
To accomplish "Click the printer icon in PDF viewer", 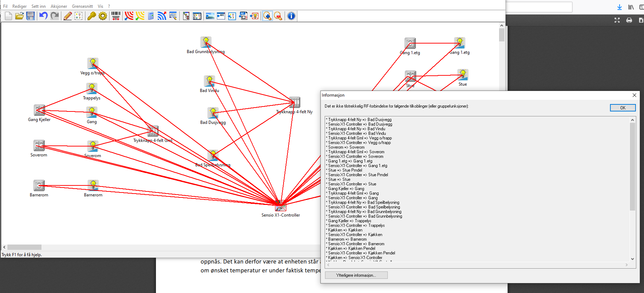I will tap(629, 20).
